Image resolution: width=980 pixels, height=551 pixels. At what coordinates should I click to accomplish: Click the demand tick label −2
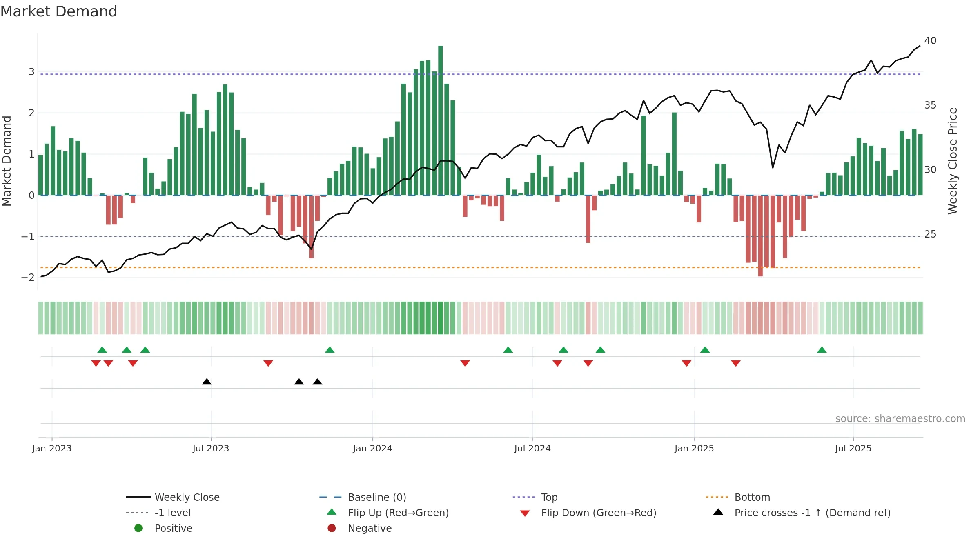(28, 278)
